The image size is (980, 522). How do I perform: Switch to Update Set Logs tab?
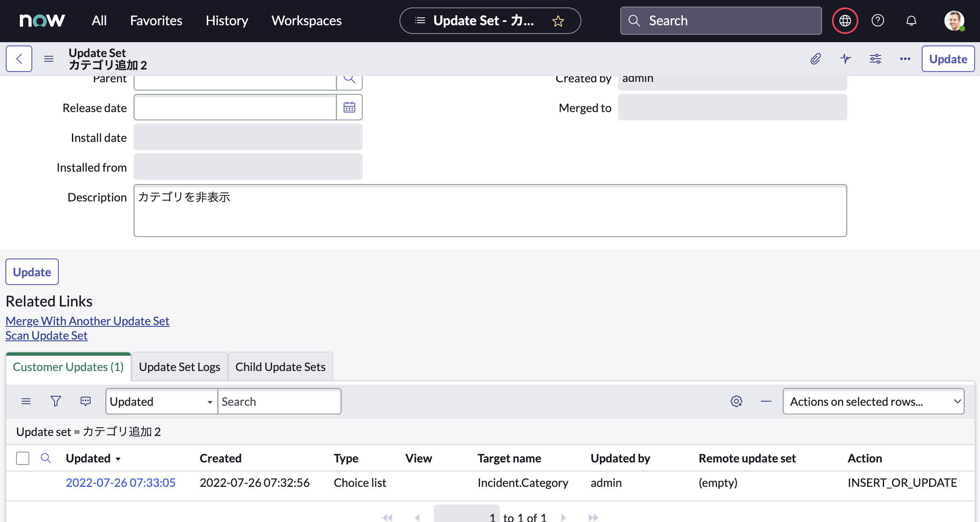click(179, 367)
